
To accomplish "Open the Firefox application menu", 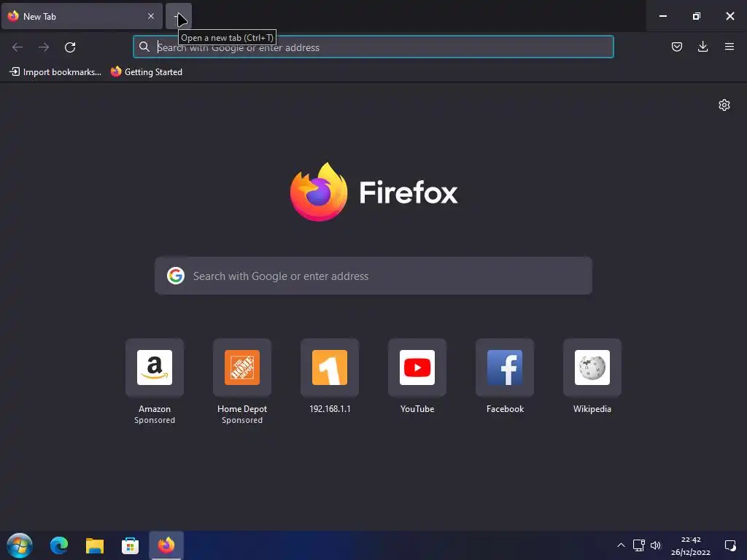I will [729, 47].
